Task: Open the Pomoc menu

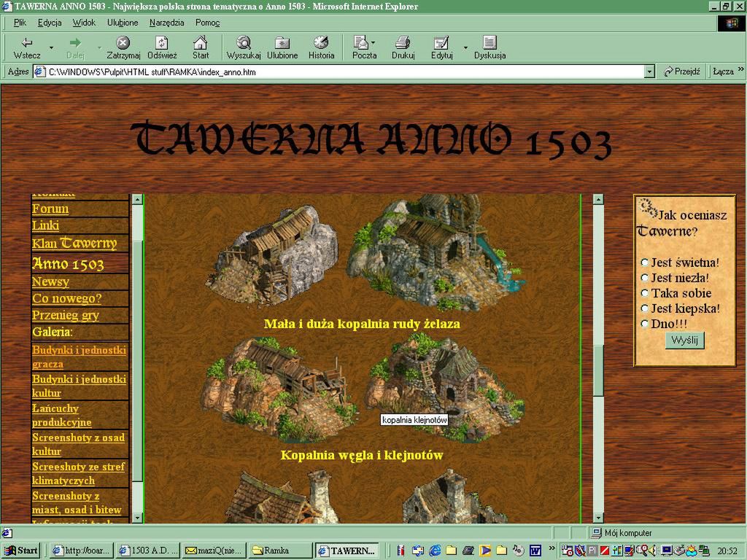Action: pyautogui.click(x=207, y=23)
